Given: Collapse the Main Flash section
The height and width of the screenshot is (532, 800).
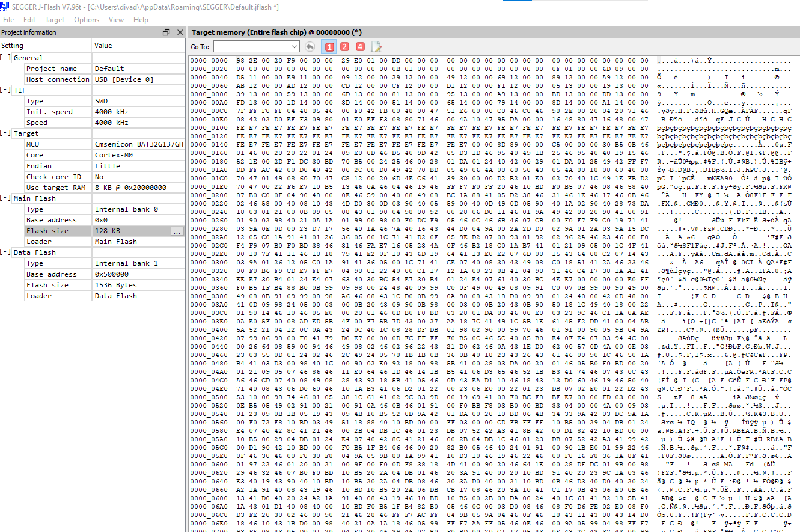Looking at the screenshot, I should tap(5, 198).
